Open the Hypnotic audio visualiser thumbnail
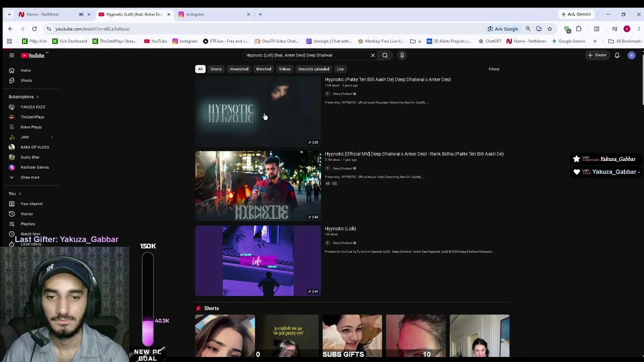 [x=258, y=111]
